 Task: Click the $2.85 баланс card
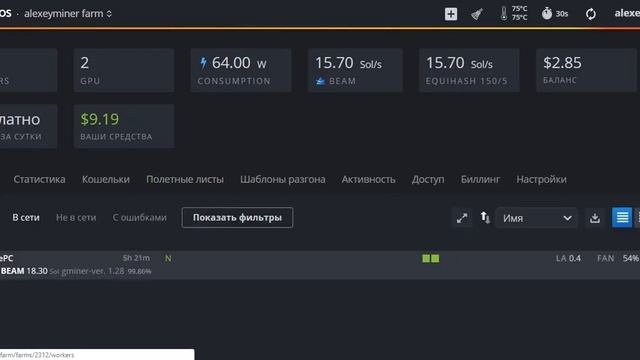pos(586,70)
